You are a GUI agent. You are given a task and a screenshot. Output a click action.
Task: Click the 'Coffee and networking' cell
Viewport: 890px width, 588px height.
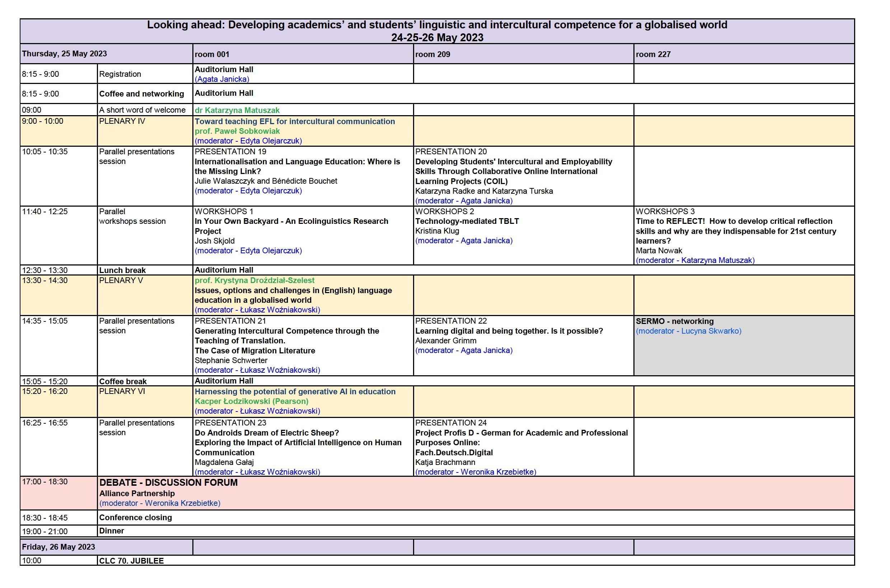145,94
